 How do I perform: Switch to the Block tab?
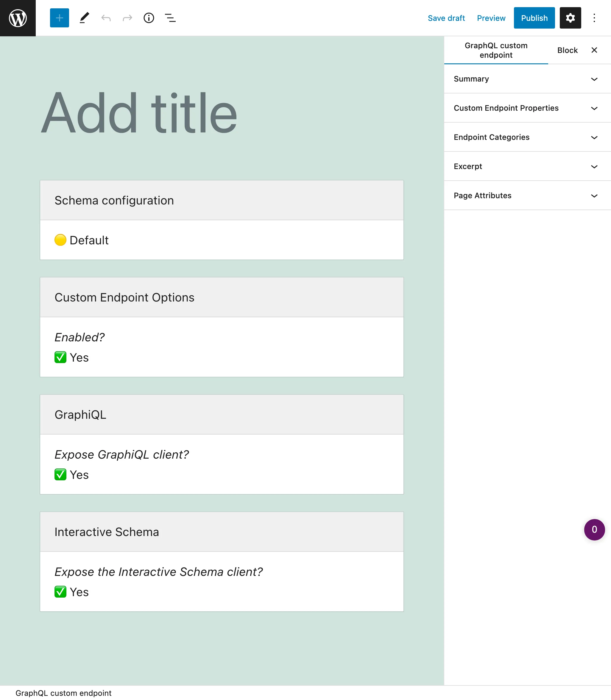(x=567, y=50)
